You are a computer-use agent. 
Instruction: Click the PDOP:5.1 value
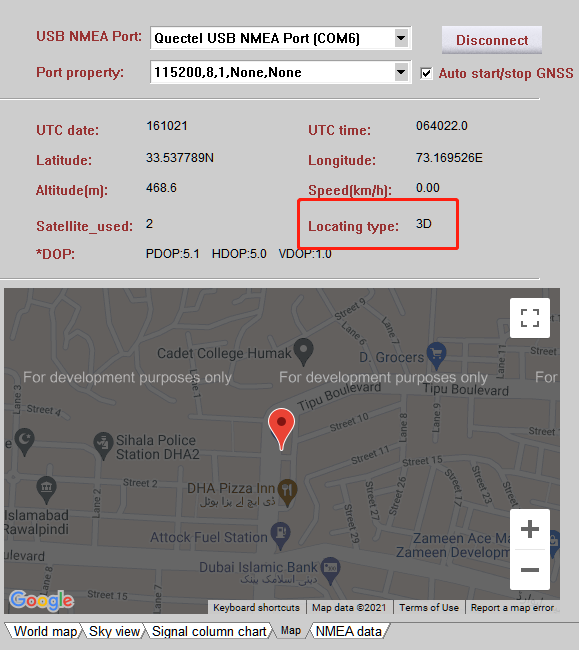click(x=172, y=254)
